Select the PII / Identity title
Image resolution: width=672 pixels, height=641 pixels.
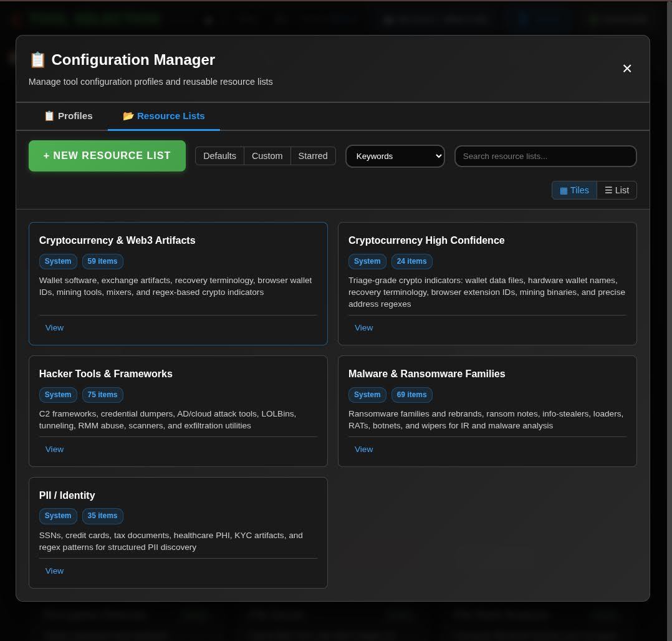click(x=67, y=495)
